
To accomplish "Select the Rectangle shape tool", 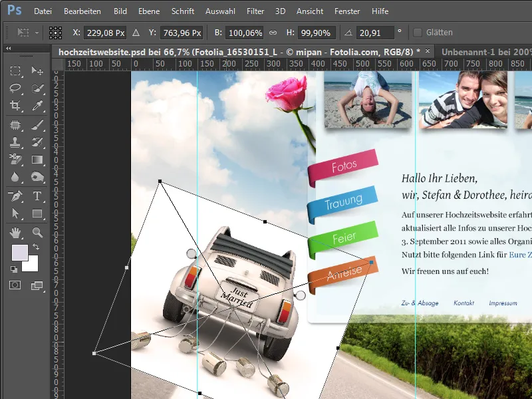I will tap(37, 213).
